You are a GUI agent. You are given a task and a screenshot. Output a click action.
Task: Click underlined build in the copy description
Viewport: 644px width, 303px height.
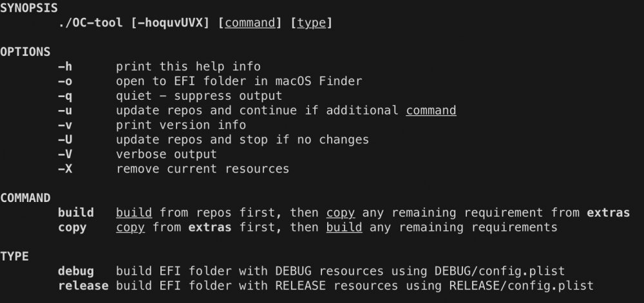(344, 228)
